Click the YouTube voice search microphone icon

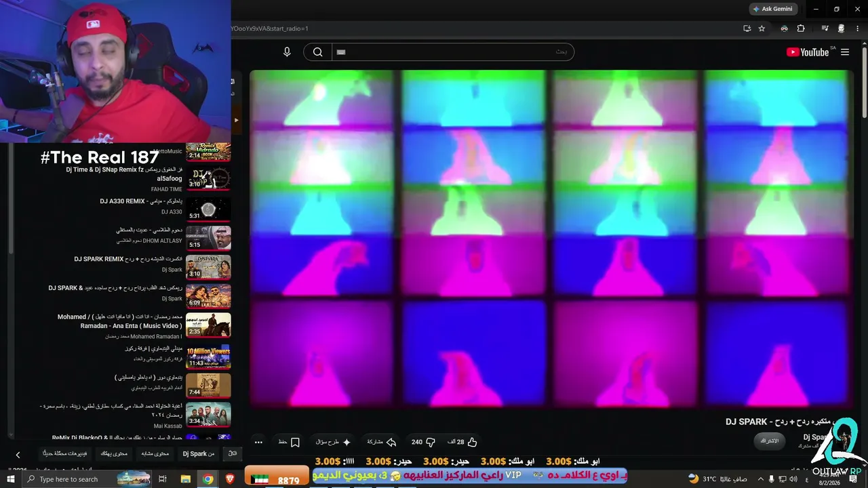[287, 52]
